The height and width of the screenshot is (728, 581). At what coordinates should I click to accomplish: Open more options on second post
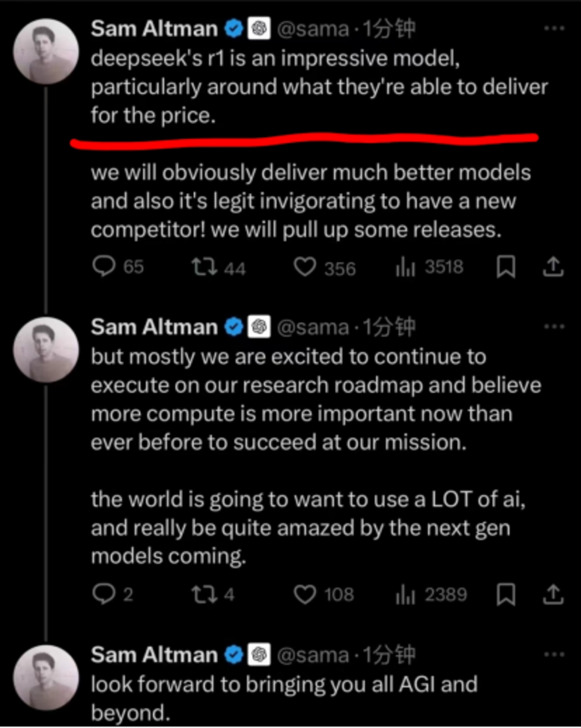(x=554, y=326)
